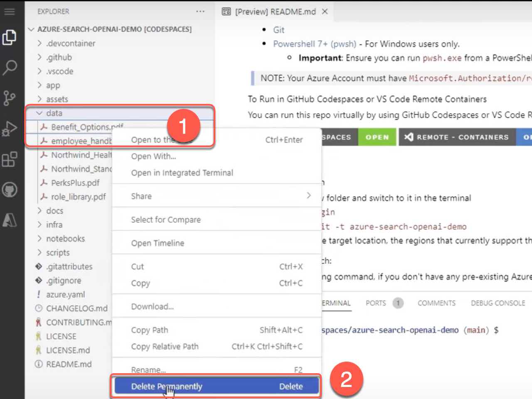
Task: Choose Rename... from context menu
Action: pos(217,369)
